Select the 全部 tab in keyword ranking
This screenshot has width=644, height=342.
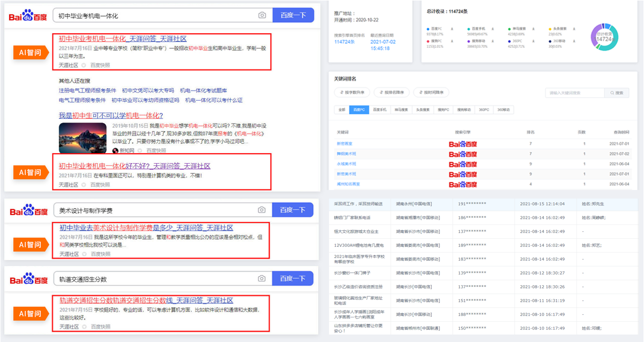pyautogui.click(x=341, y=110)
